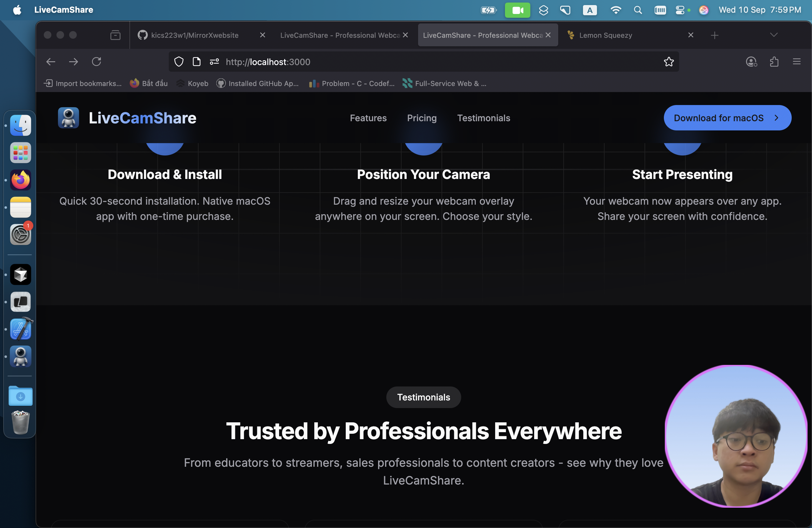812x528 pixels.
Task: Open the Bắt đầu bookmark
Action: click(149, 83)
